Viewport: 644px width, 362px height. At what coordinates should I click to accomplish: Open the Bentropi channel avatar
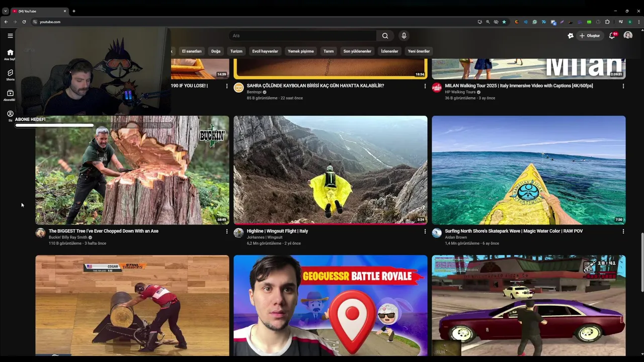[238, 87]
